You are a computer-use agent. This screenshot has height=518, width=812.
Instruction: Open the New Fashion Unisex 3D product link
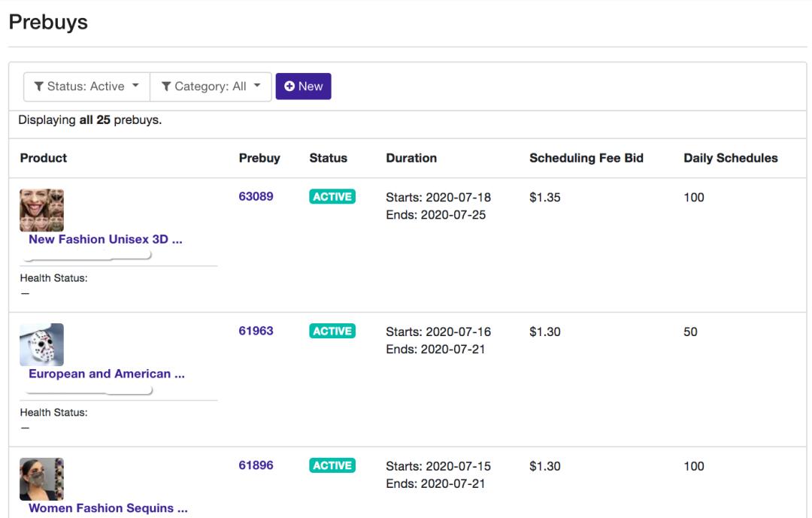tap(105, 240)
